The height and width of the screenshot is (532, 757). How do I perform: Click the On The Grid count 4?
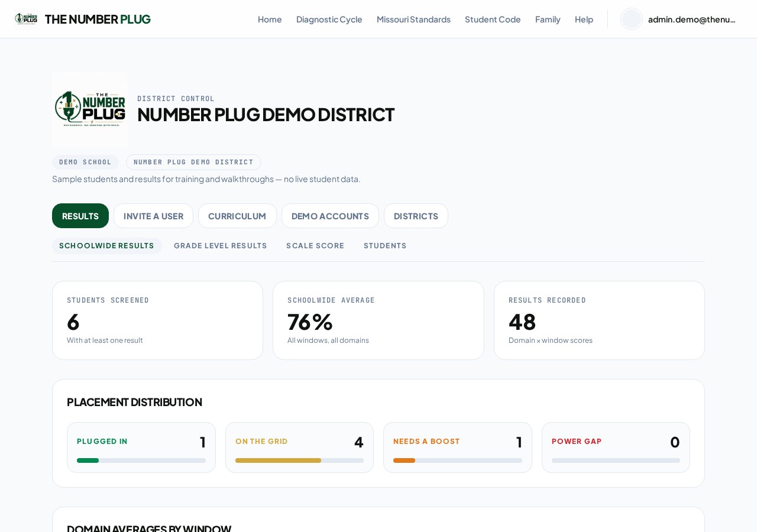coord(358,442)
